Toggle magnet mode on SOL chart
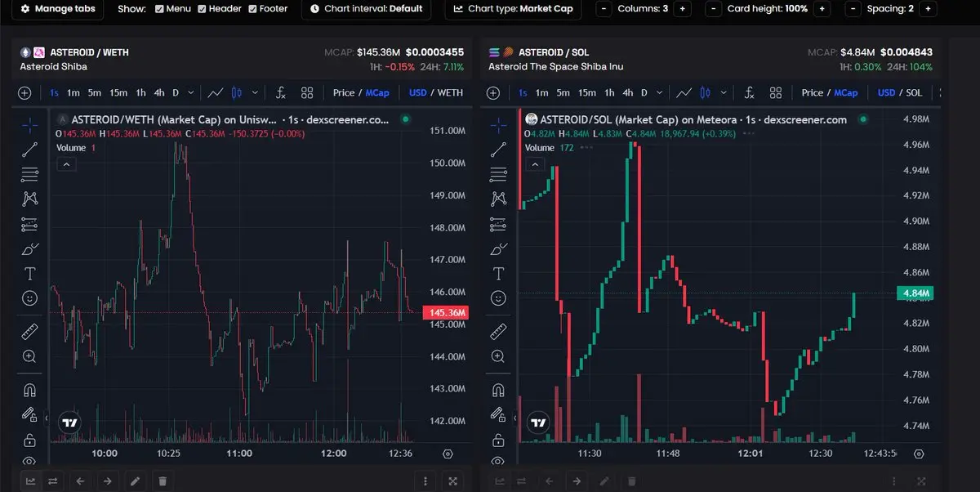Viewport: 980px width, 492px height. pos(498,389)
